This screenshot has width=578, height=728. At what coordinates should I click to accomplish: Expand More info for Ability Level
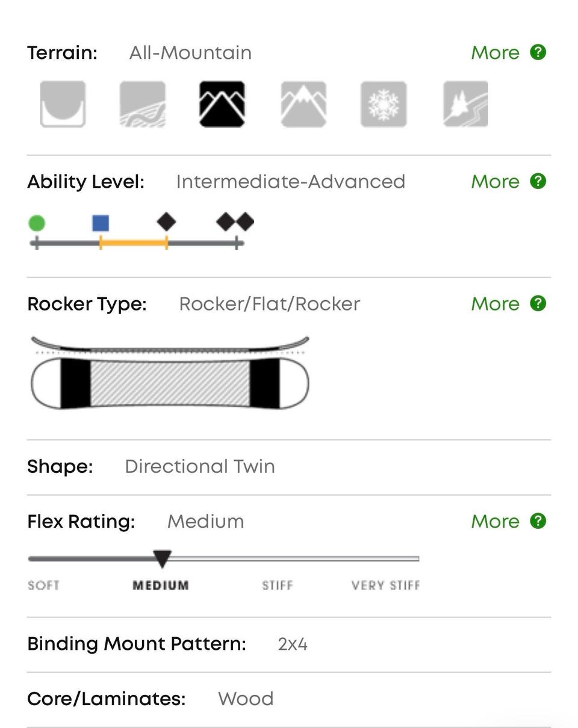click(495, 182)
